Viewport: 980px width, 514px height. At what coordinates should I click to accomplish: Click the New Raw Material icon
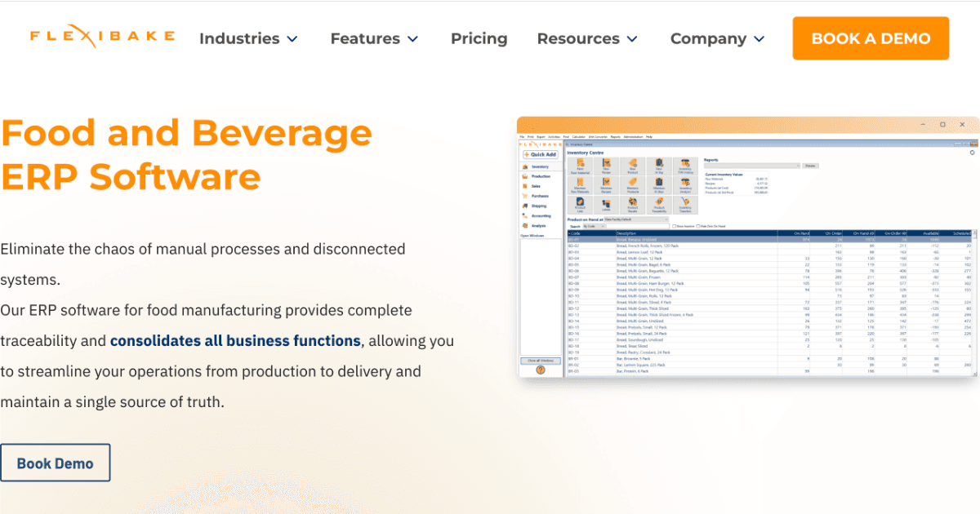click(581, 165)
